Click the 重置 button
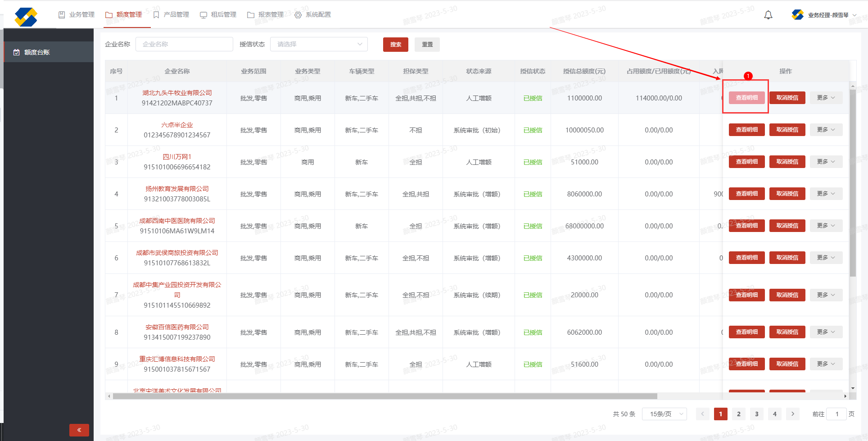868x441 pixels. tap(427, 45)
